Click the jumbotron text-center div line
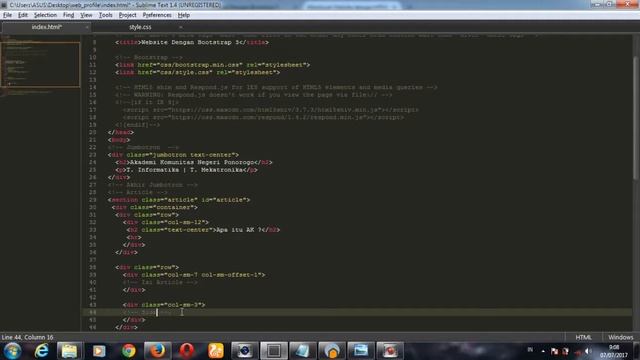Viewport: 640px width, 360px height. [173, 155]
